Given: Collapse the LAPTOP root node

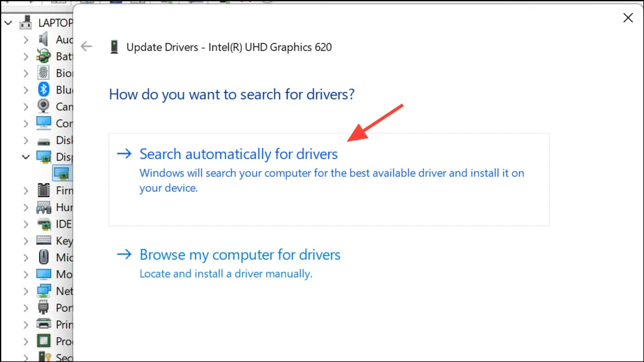Looking at the screenshot, I should 8,23.
